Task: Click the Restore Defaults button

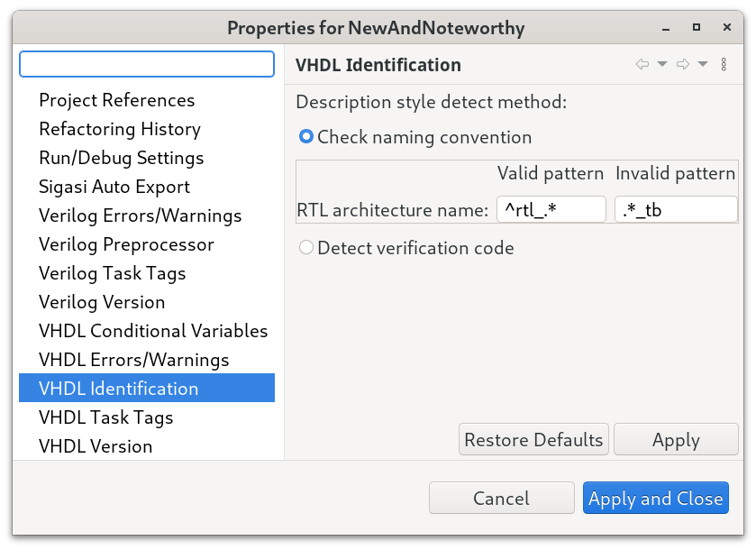Action: pos(533,439)
